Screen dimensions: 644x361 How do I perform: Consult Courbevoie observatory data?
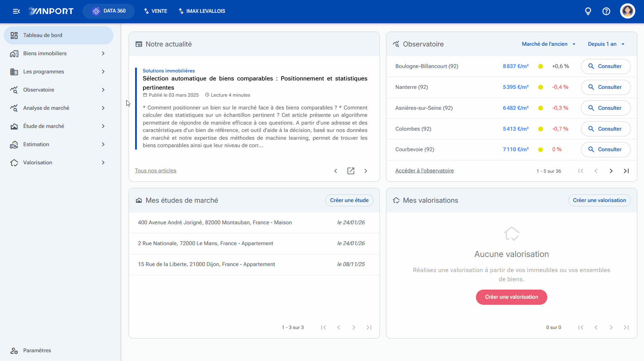606,150
